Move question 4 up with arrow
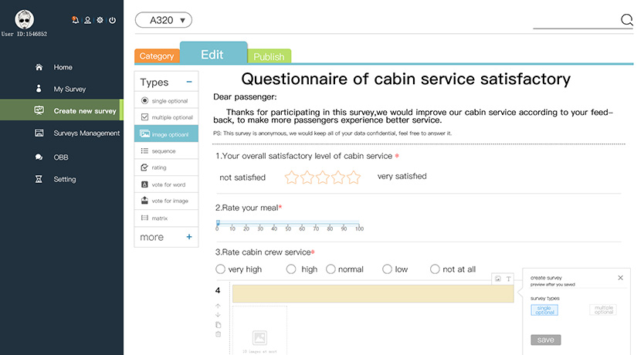 click(x=219, y=306)
